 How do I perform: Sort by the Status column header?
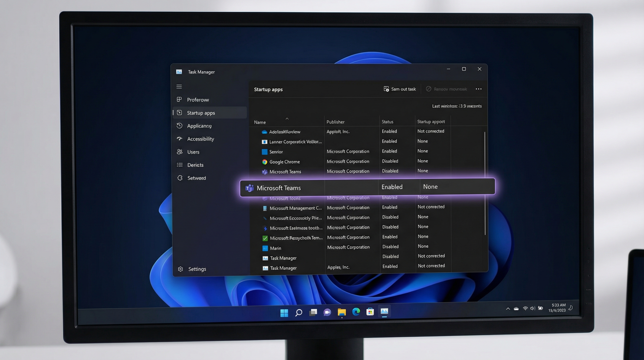point(387,122)
